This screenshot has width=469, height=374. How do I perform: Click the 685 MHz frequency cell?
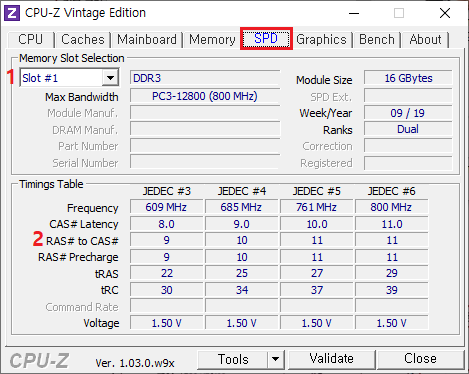tap(241, 207)
